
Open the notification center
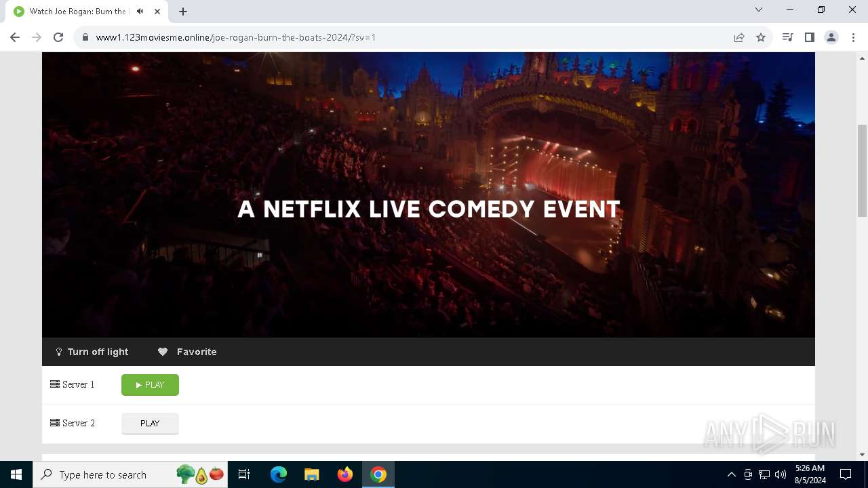(846, 474)
